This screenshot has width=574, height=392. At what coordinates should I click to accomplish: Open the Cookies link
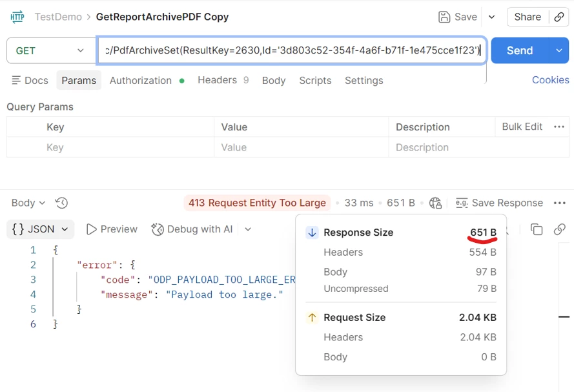pos(550,80)
